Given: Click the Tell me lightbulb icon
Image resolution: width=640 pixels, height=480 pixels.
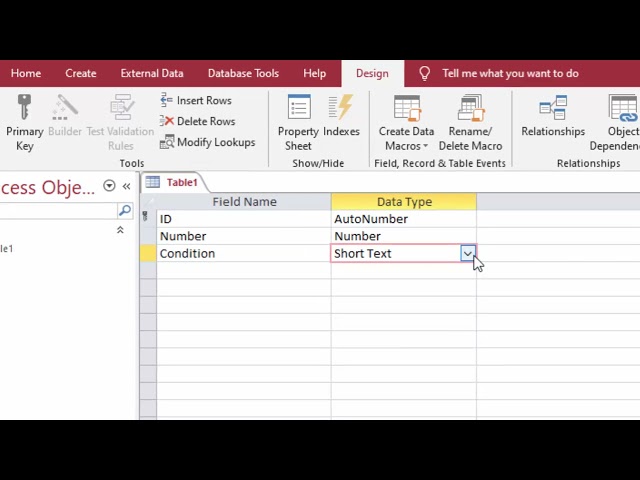Looking at the screenshot, I should click(424, 73).
